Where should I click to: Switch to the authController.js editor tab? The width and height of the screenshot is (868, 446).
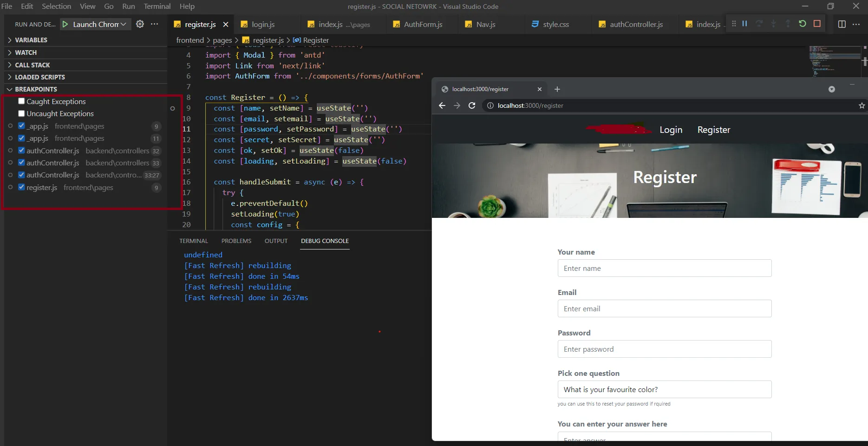(x=636, y=24)
